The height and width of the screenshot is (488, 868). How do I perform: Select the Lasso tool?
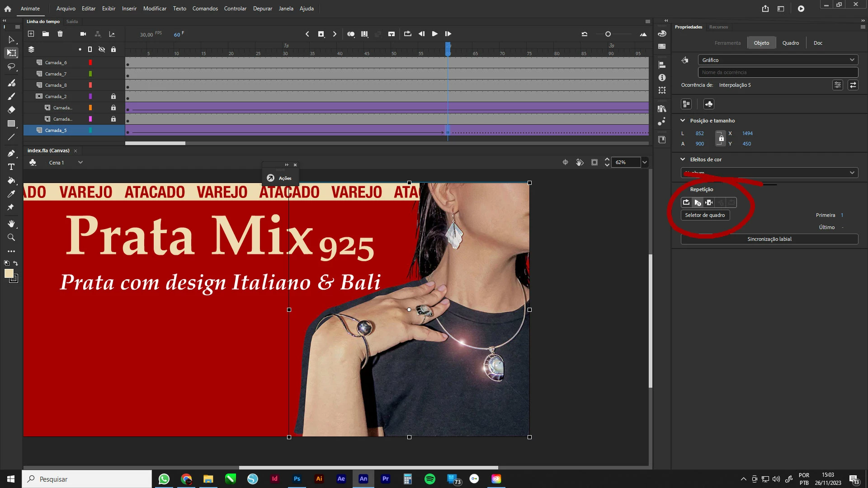[x=11, y=67]
